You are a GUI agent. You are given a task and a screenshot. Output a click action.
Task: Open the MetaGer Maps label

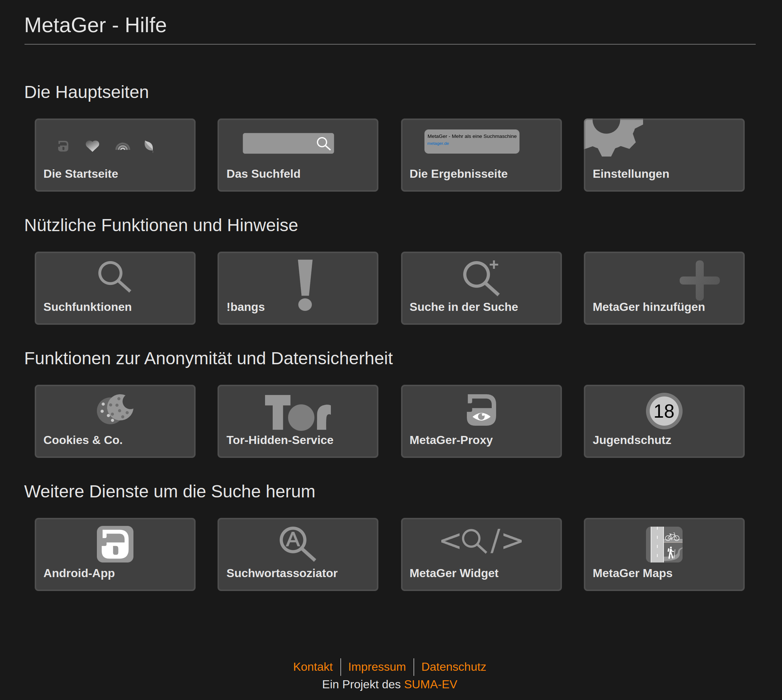[632, 573]
